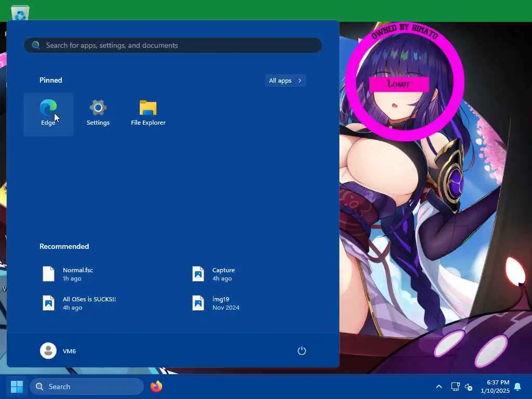The image size is (532, 399).
Task: Open the pinned Settings app
Action: click(x=98, y=114)
